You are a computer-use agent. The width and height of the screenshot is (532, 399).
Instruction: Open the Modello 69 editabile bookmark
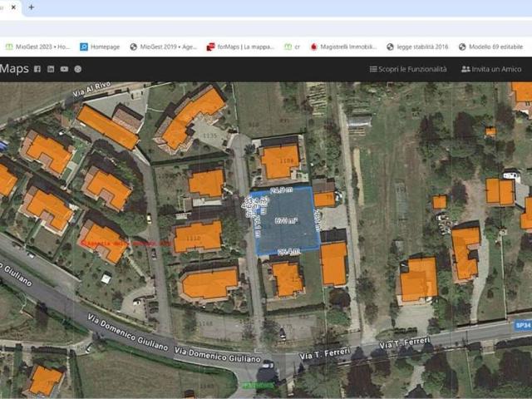pos(492,47)
